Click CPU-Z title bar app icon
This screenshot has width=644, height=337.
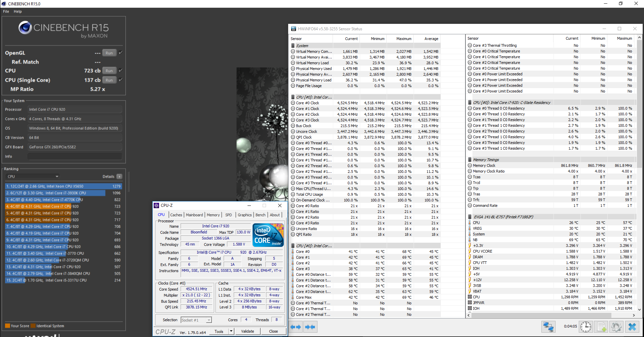(156, 205)
